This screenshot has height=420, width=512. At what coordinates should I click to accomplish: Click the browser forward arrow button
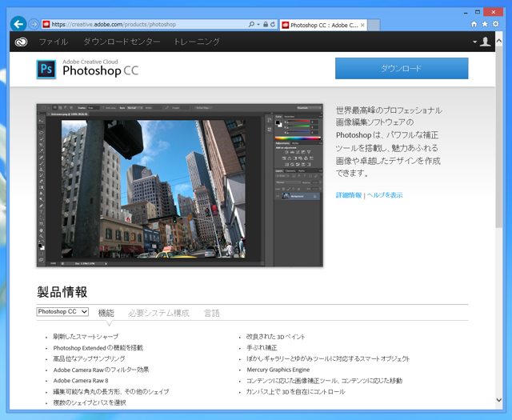(34, 24)
